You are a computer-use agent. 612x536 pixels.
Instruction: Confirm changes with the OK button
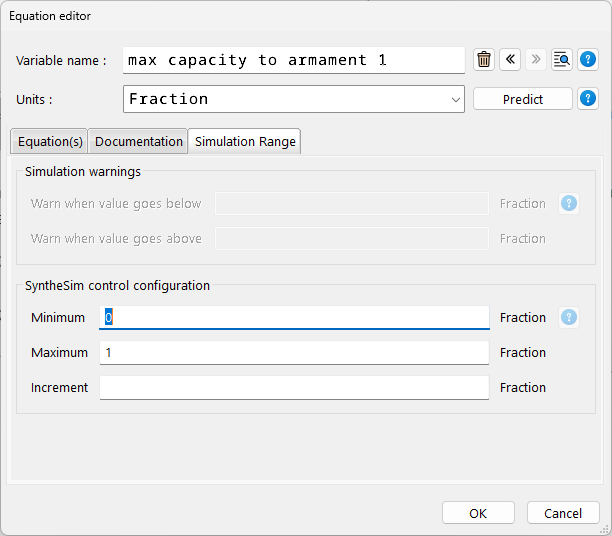coord(478,513)
